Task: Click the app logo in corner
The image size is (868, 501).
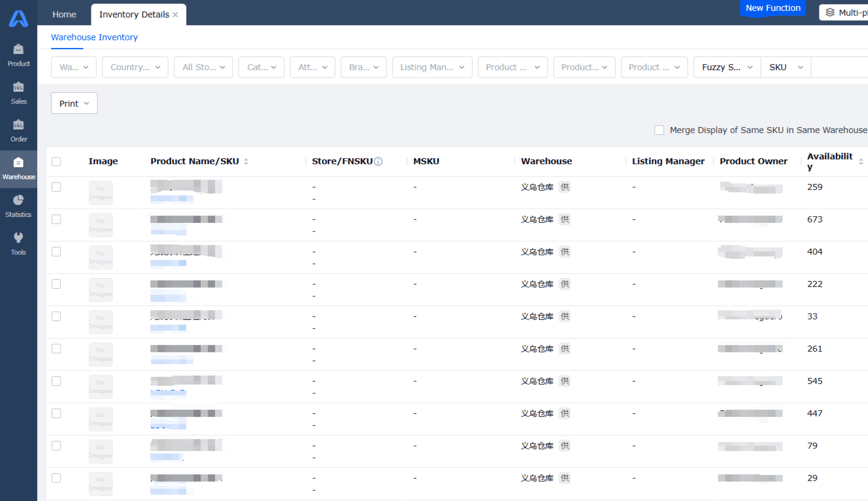Action: 18,18
